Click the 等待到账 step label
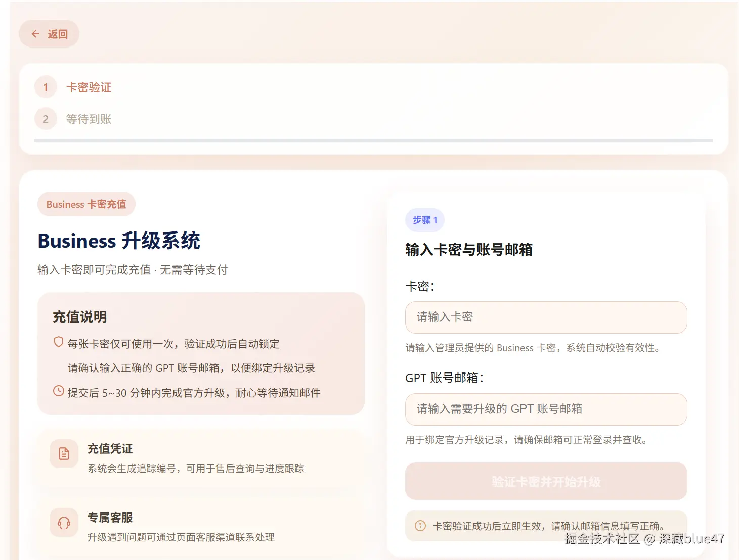Viewport: 739px width, 560px height. tap(89, 119)
